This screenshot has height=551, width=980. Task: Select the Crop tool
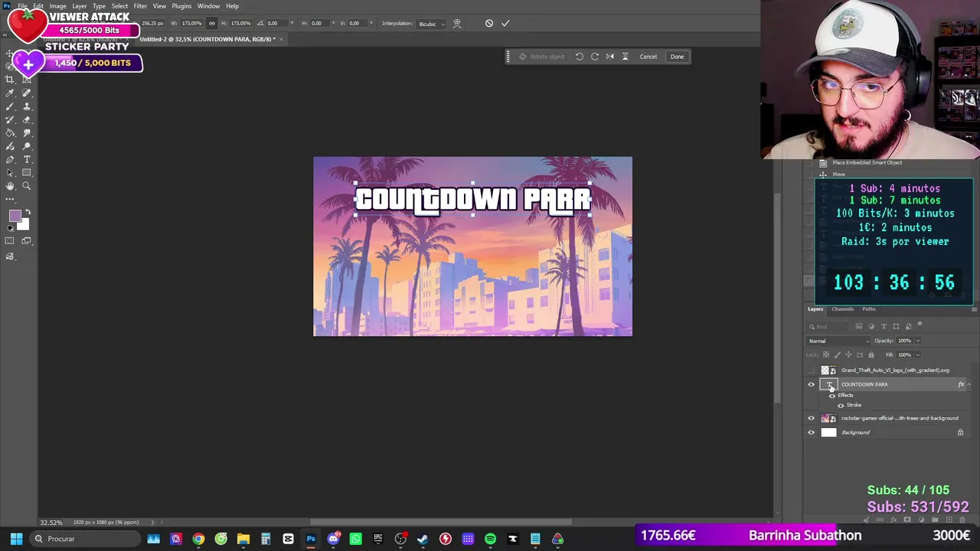pos(10,80)
